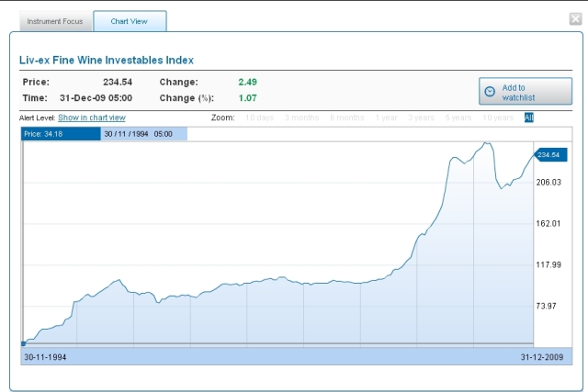Open the Show in chart view link
The height and width of the screenshot is (392, 588).
point(92,118)
